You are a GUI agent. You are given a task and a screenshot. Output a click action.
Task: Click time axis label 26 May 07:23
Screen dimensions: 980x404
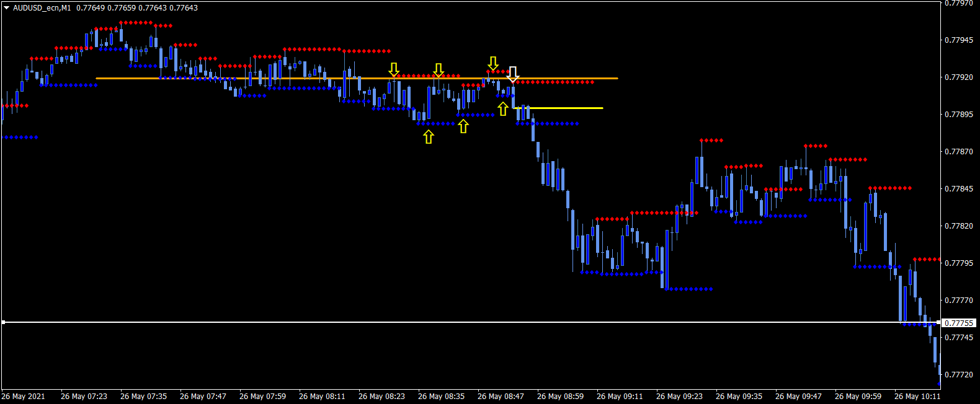pyautogui.click(x=84, y=397)
